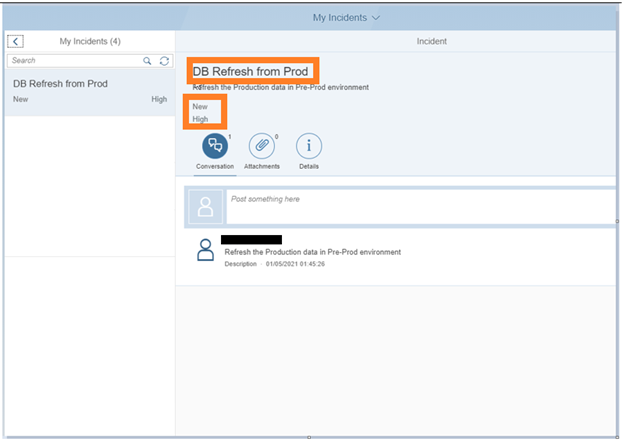
Task: Switch to the Attachments tab label
Action: (262, 167)
